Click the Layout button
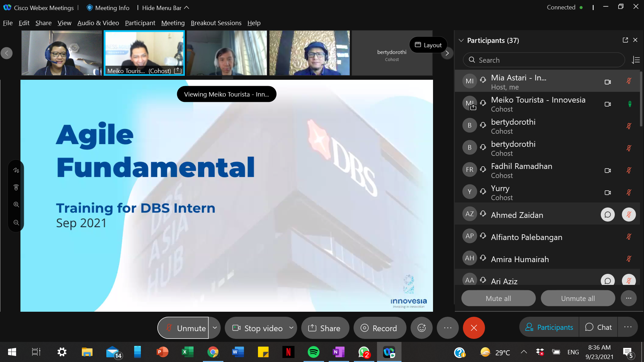 click(x=428, y=45)
